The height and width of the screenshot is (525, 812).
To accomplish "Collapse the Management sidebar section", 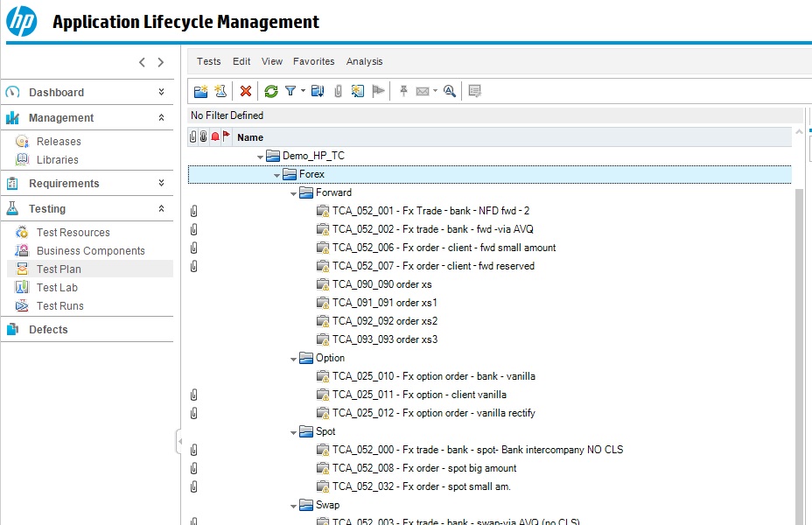I will tap(161, 117).
